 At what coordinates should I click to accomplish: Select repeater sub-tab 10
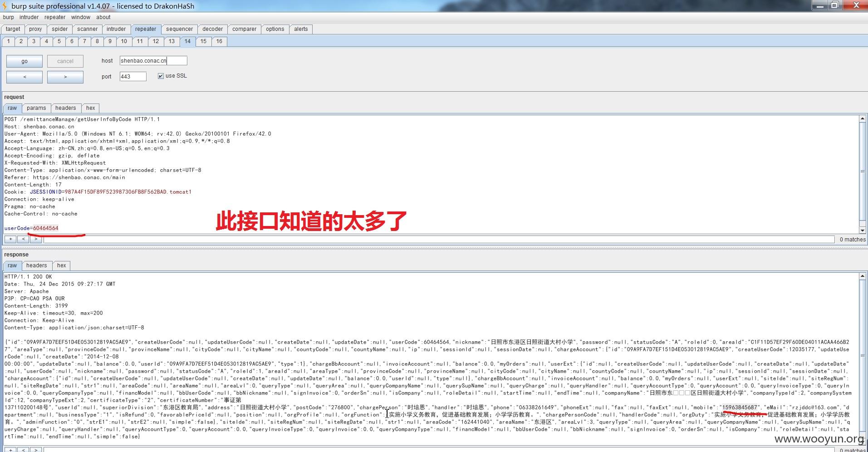click(x=124, y=41)
